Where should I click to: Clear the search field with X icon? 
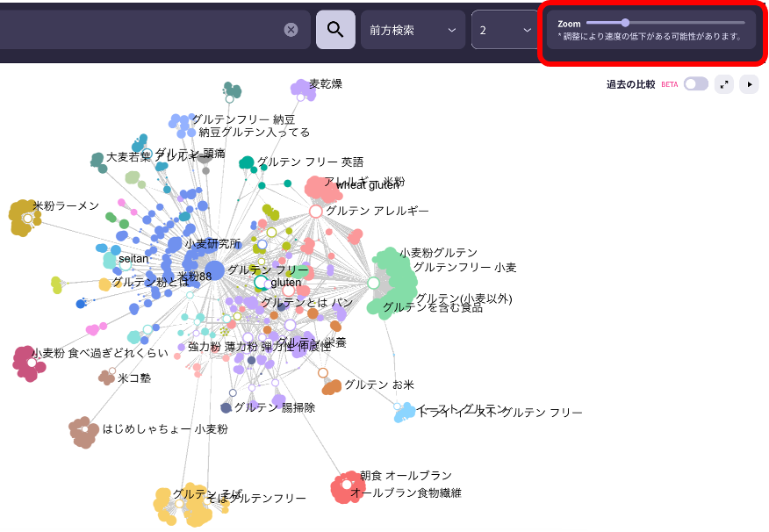291,30
